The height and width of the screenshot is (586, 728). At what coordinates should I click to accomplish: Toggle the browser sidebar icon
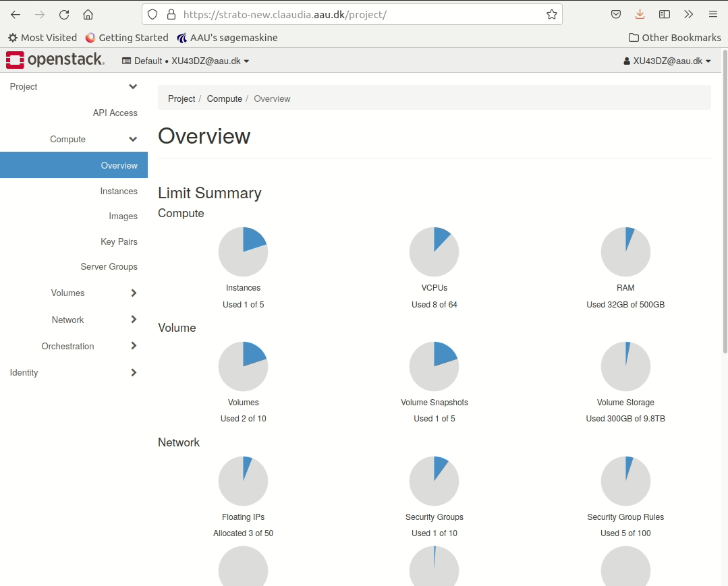pos(664,14)
